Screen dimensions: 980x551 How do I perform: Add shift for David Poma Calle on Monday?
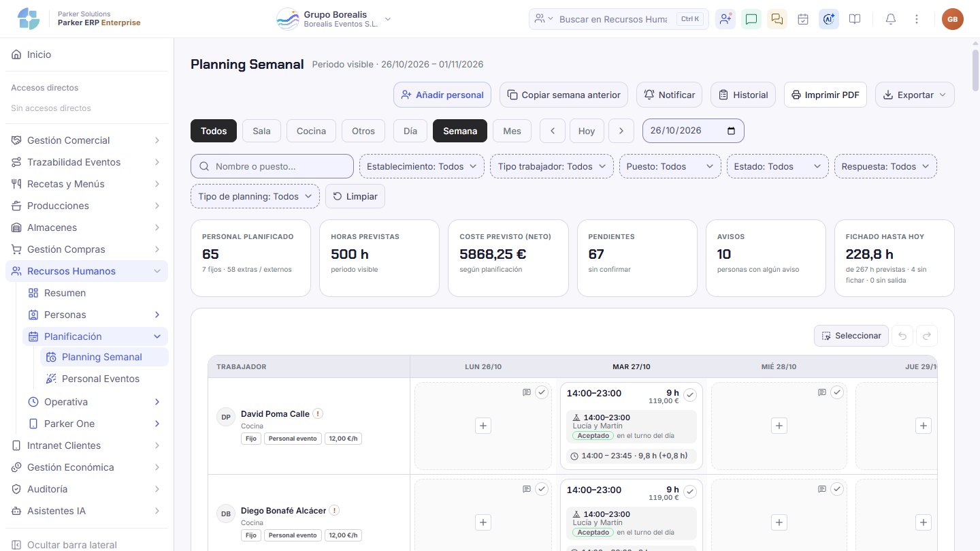483,426
